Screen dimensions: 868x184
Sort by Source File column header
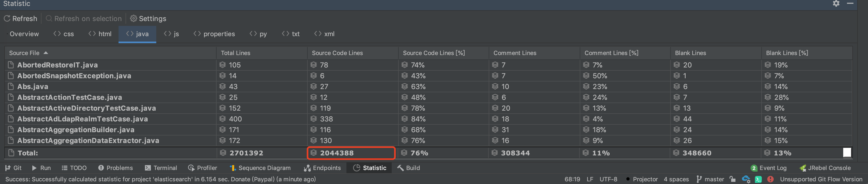point(24,53)
